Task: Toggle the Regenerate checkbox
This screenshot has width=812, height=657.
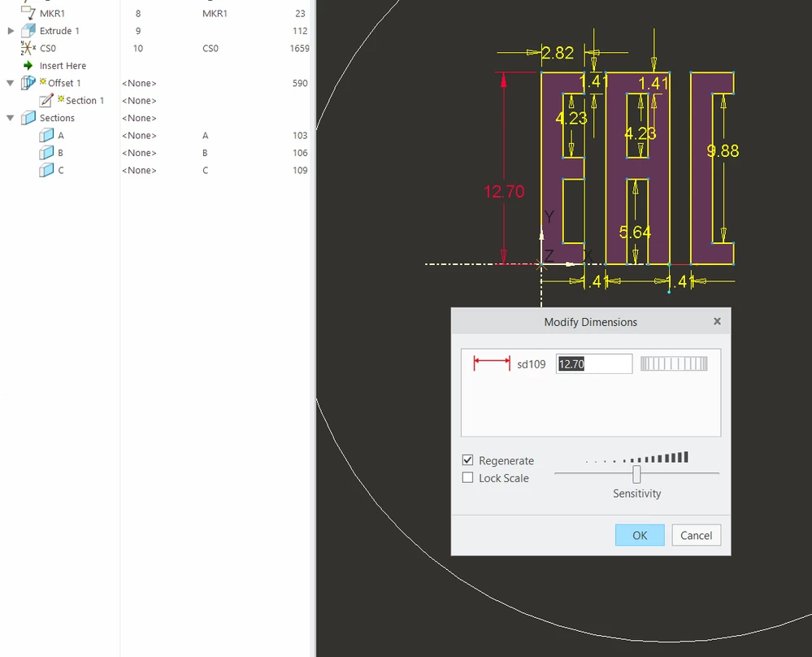Action: 467,460
